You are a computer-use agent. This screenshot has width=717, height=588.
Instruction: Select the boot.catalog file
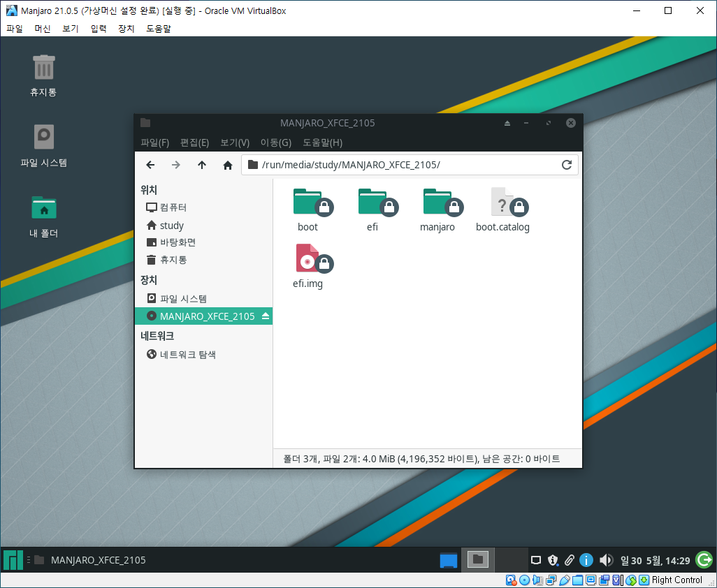pyautogui.click(x=502, y=210)
